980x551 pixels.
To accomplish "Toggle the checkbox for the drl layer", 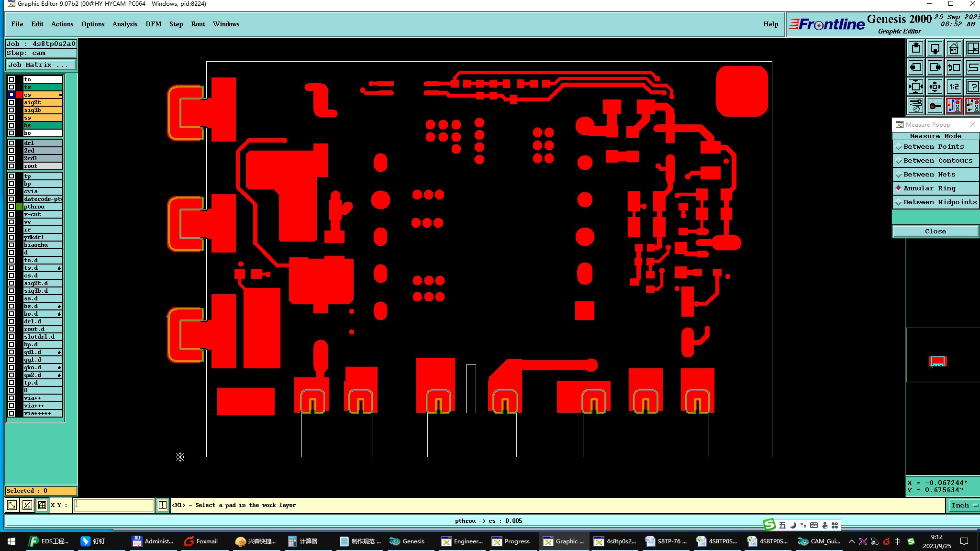I will coord(11,143).
